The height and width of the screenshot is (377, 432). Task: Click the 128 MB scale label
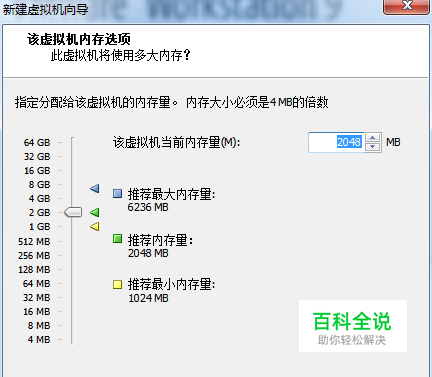point(34,269)
